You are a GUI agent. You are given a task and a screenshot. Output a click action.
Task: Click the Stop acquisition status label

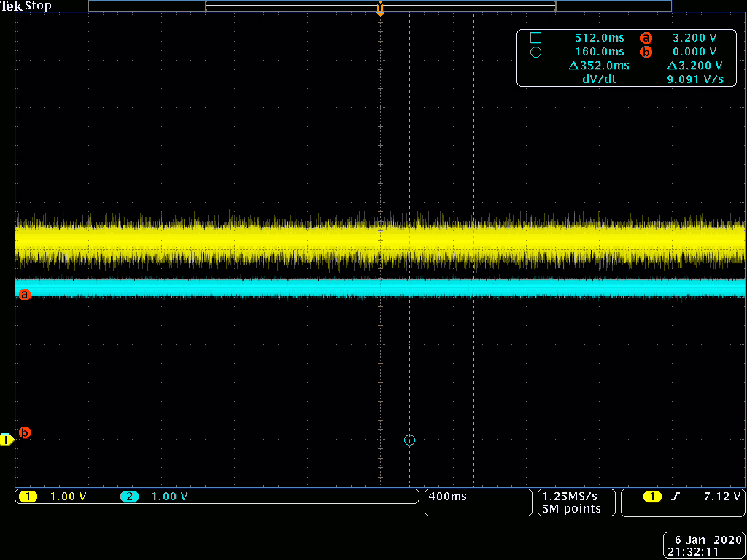(39, 6)
